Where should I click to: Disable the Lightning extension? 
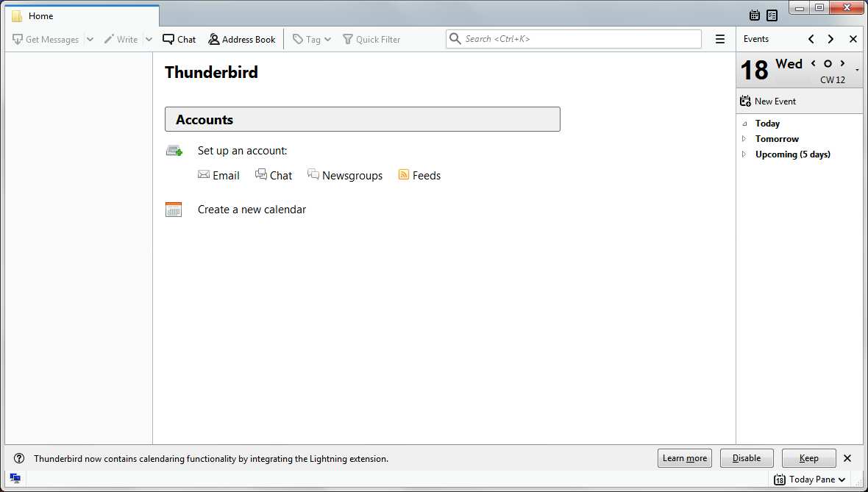pyautogui.click(x=747, y=458)
